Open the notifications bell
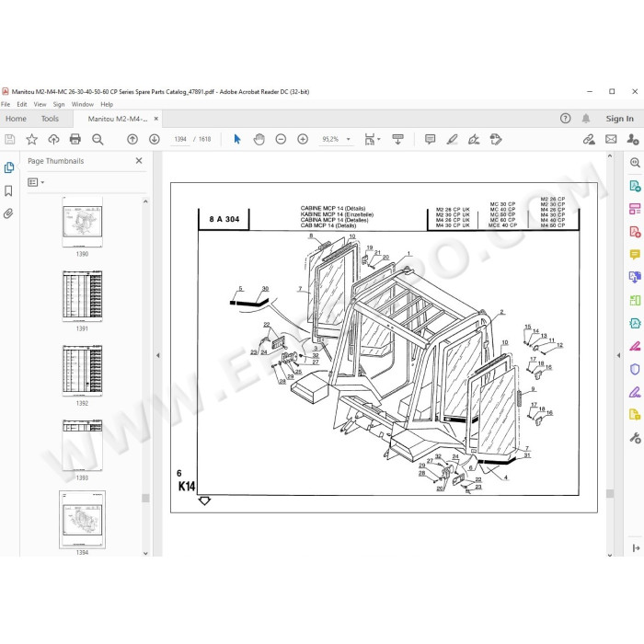This screenshot has width=644, height=644. 586,119
